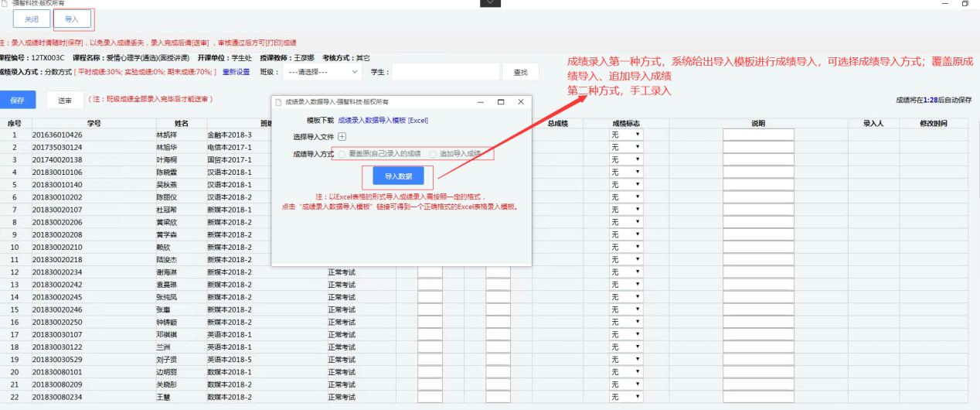Select 追加导入成绩 radio option
980x410 pixels.
tap(433, 153)
